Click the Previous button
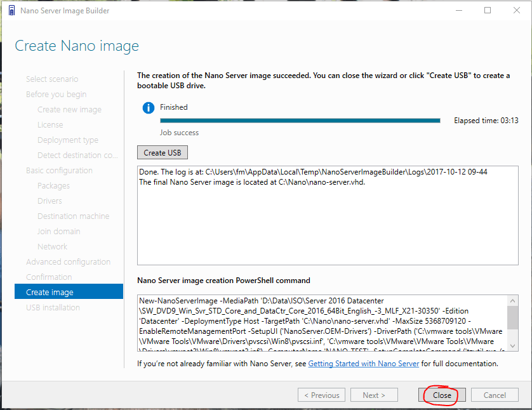This screenshot has height=410, width=532. point(321,395)
